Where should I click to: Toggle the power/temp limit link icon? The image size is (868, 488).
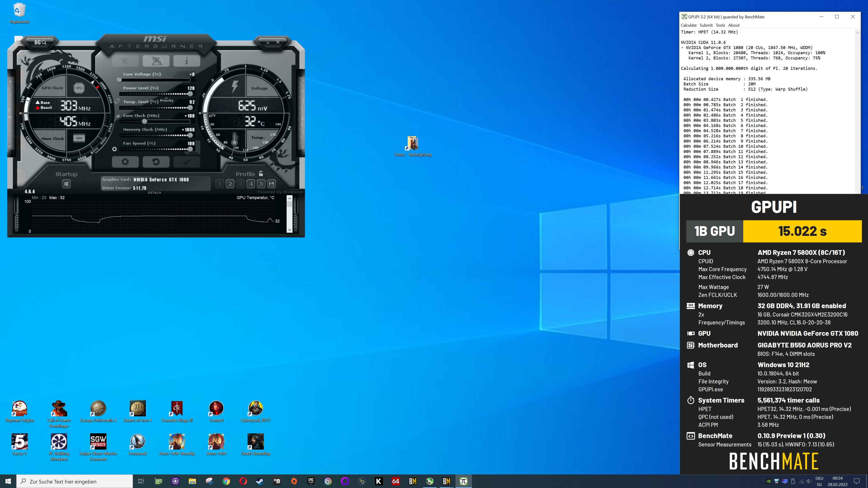pyautogui.click(x=117, y=101)
